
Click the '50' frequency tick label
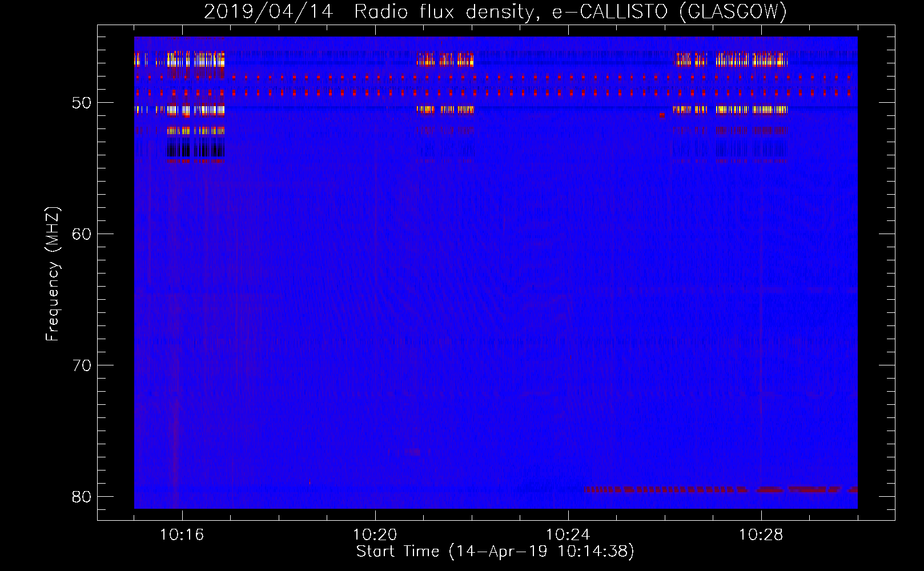pyautogui.click(x=82, y=103)
